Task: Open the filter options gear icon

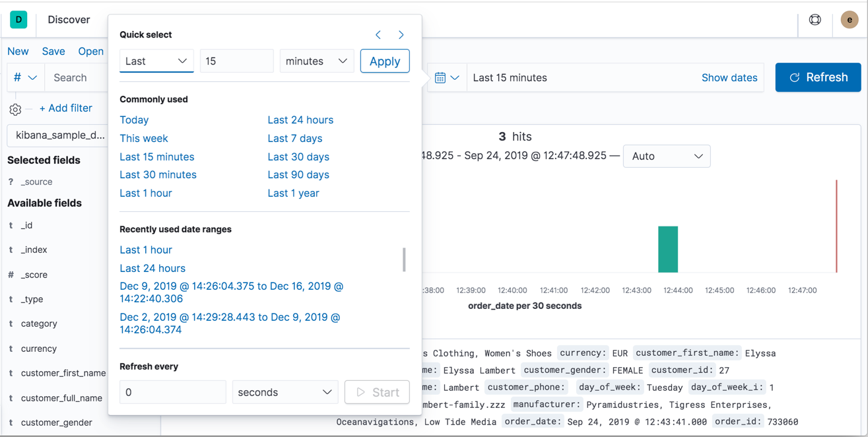Action: pos(15,108)
